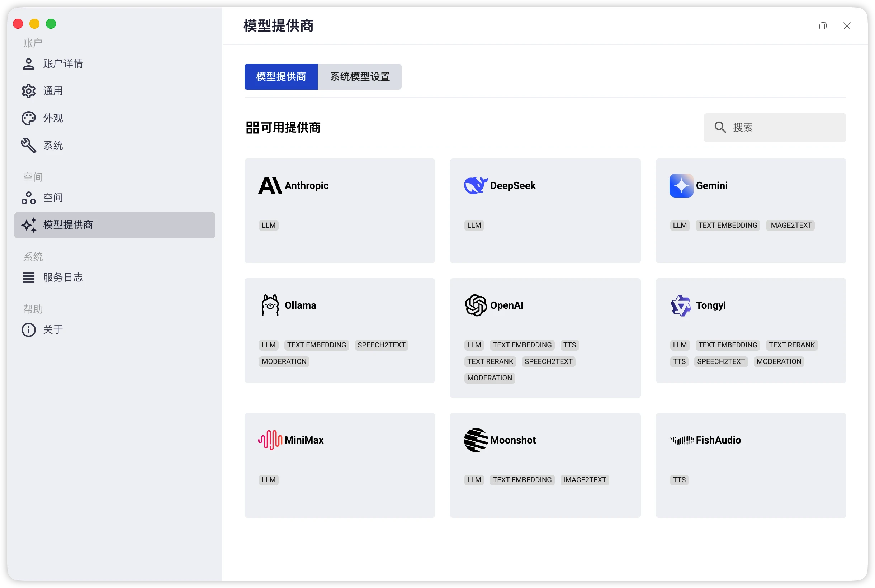Screen dimensions: 875x588
Task: Click the macOS green zoom button
Action: pos(51,24)
